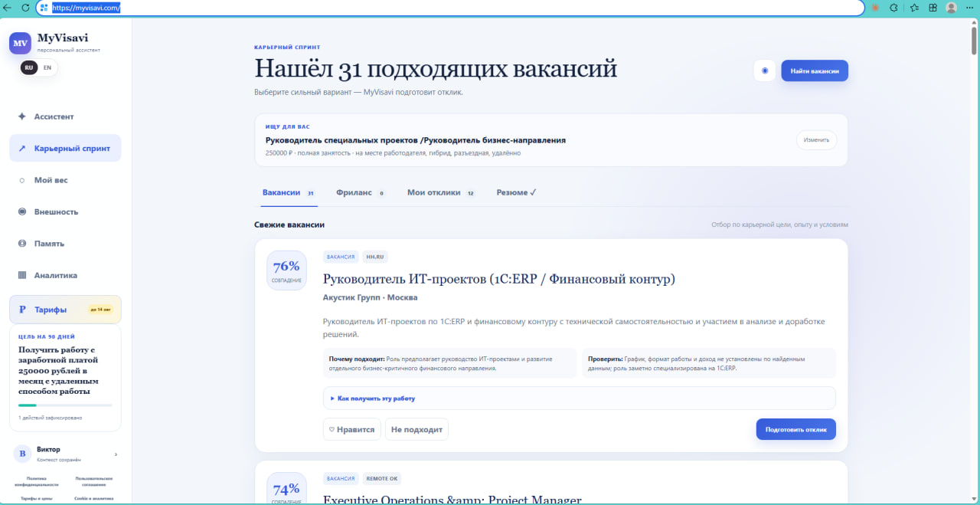This screenshot has width=980, height=505.
Task: Click the ruble icon beside Тарифы
Action: [x=22, y=310]
